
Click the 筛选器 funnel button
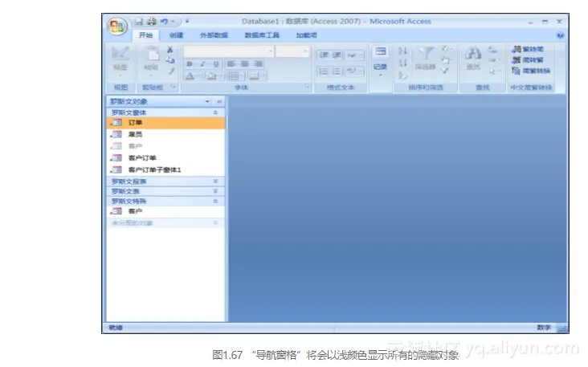point(425,59)
